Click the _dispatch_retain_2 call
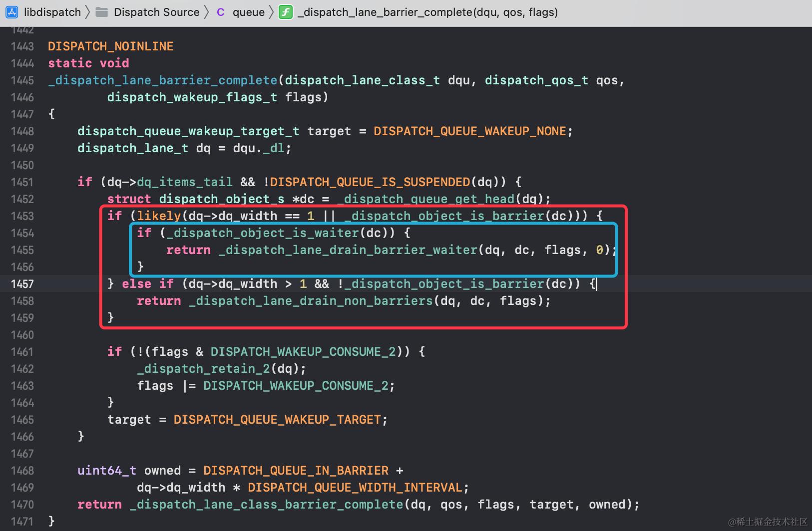 point(203,369)
